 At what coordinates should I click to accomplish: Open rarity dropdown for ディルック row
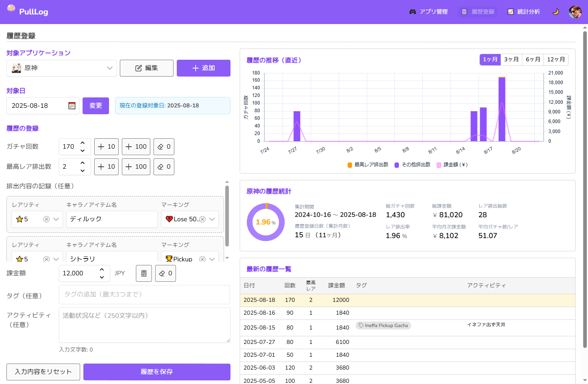point(56,219)
